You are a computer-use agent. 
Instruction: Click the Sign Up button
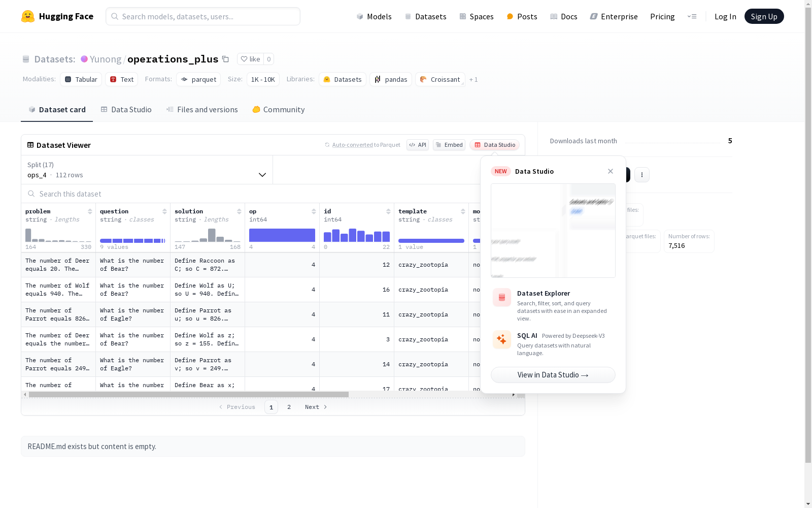[x=764, y=16]
